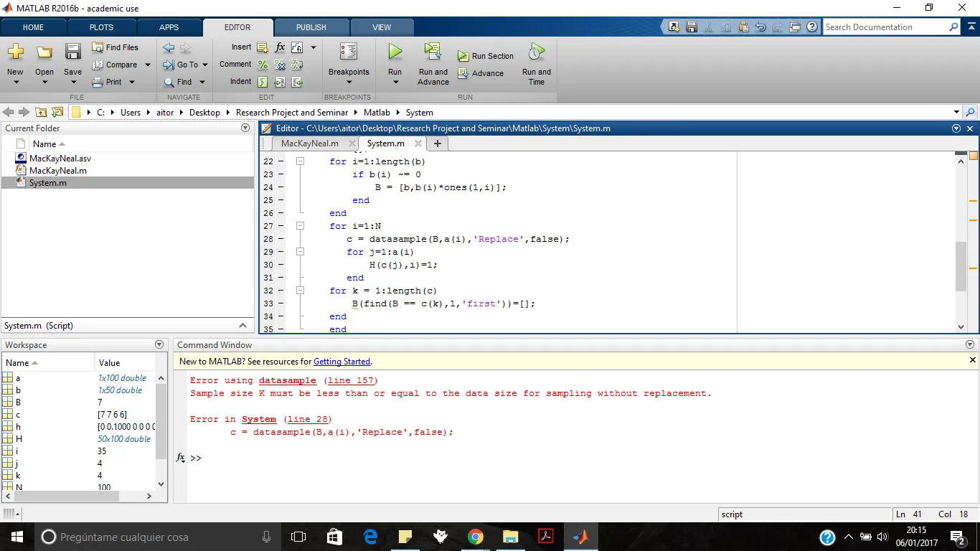Image resolution: width=980 pixels, height=551 pixels.
Task: Click the Run and Advance icon
Action: point(433,52)
